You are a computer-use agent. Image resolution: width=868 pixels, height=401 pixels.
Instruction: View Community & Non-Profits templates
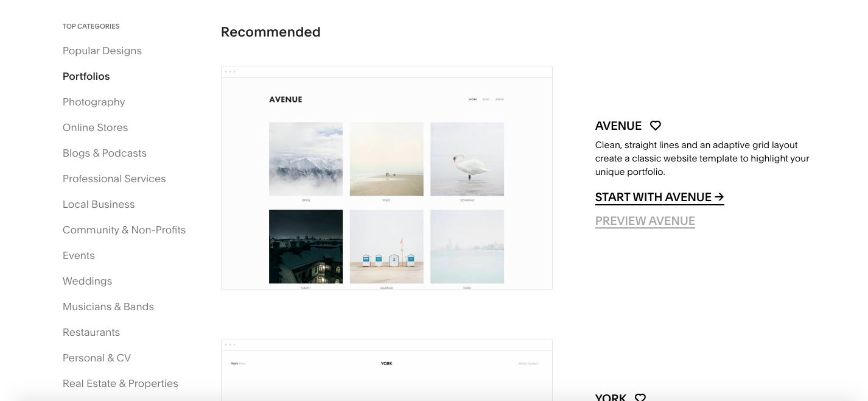[124, 230]
